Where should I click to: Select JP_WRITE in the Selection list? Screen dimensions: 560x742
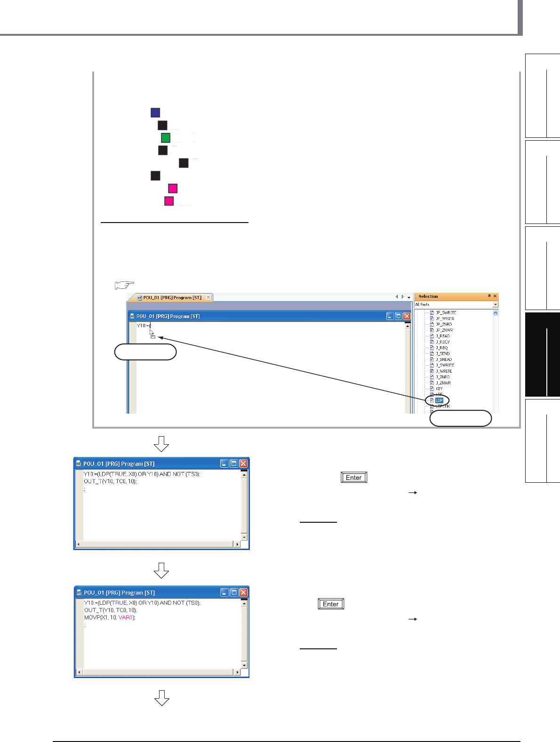point(445,319)
